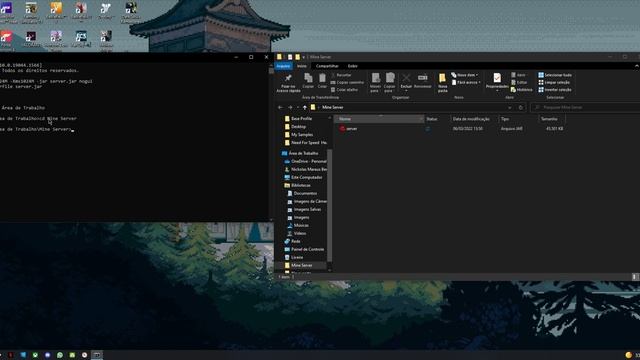This screenshot has width=640, height=360.
Task: Click the quick access toolbar dropdown arrow
Action: 304,57
